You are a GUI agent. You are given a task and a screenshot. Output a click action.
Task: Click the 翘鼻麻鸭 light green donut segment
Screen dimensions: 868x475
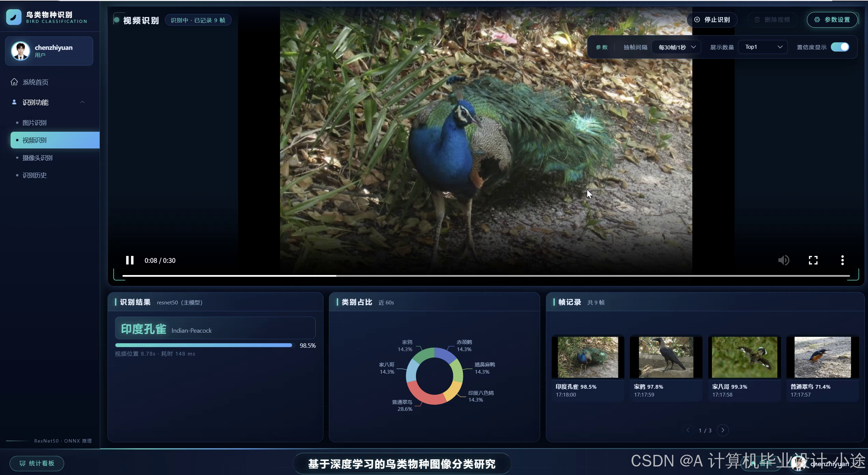pyautogui.click(x=457, y=371)
